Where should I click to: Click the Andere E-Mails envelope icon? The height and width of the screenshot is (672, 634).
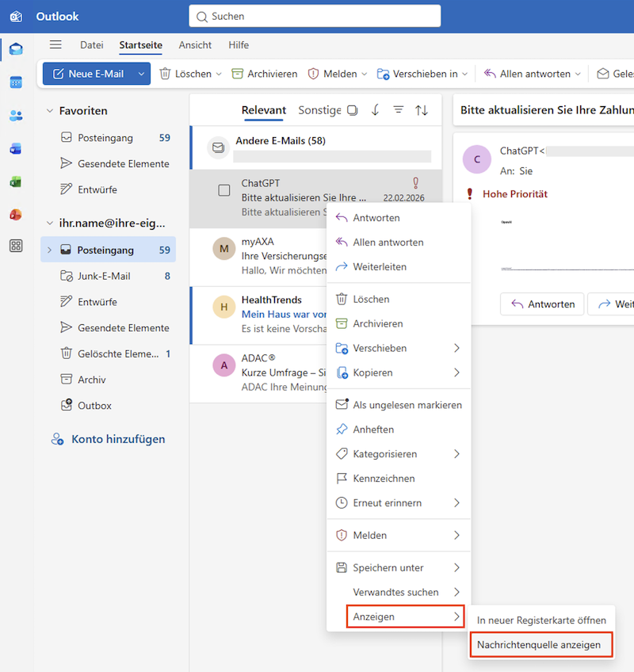click(218, 148)
